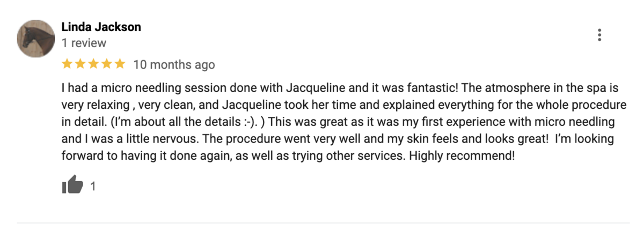Click the fourth gold rating star

coord(106,64)
